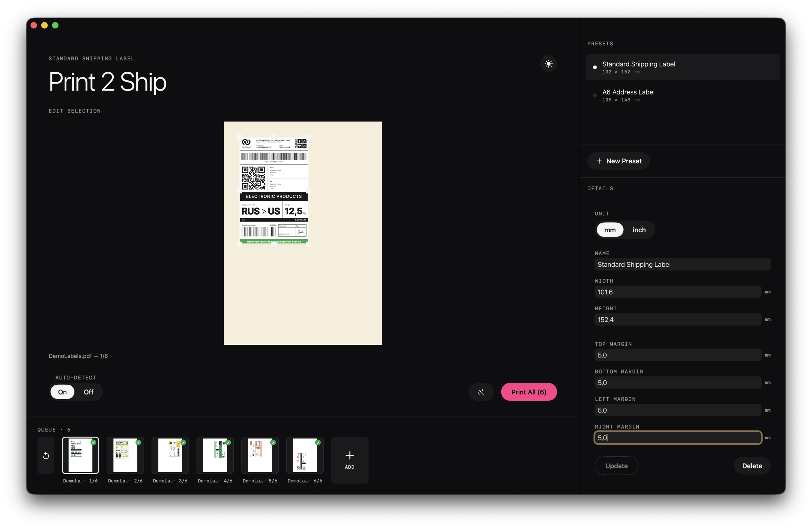Switch unit to mm
Image resolution: width=812 pixels, height=529 pixels.
(610, 230)
